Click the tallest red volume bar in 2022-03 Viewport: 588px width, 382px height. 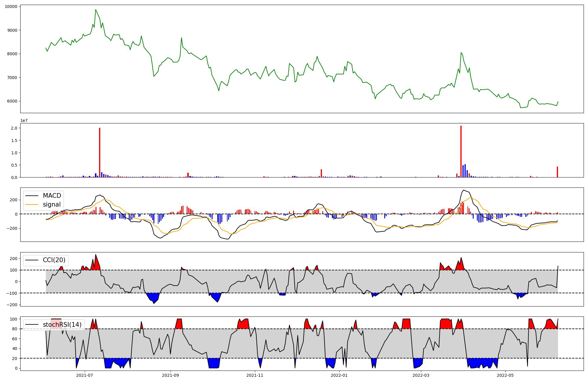click(x=461, y=152)
